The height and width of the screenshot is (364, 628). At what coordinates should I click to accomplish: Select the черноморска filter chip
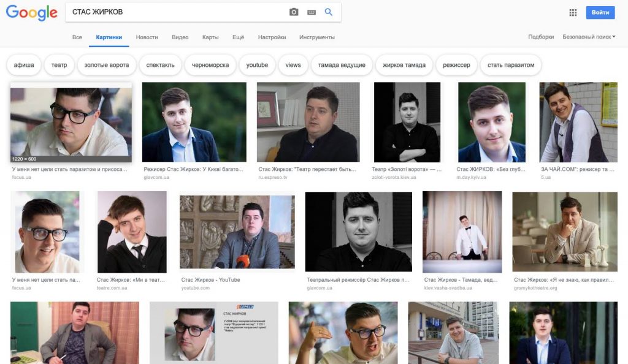point(210,65)
